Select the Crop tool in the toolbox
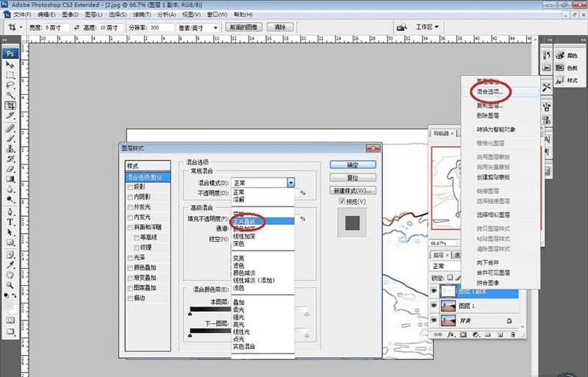This screenshot has width=588, height=377. (x=10, y=105)
